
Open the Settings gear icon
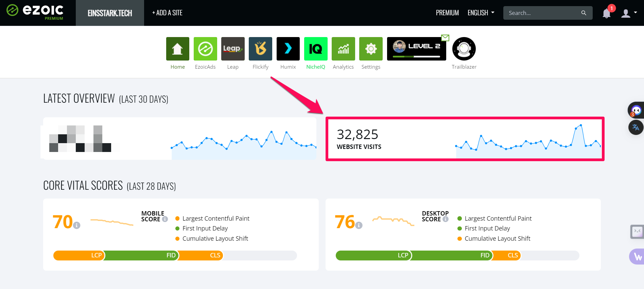coord(371,49)
